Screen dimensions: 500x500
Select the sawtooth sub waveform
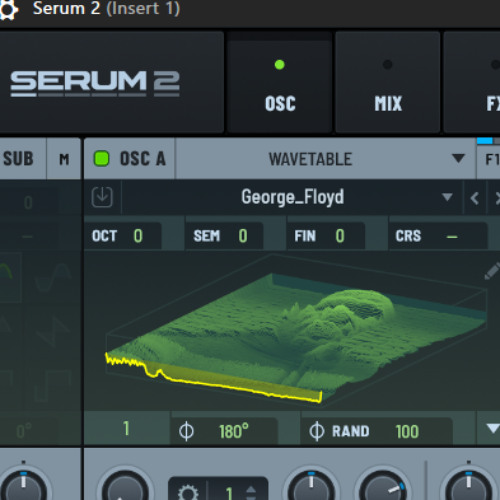coord(53,332)
